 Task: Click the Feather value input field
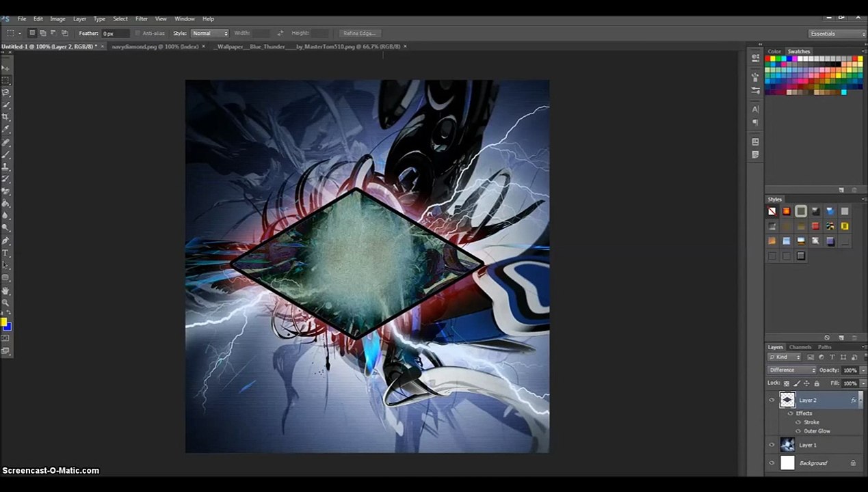(x=116, y=33)
